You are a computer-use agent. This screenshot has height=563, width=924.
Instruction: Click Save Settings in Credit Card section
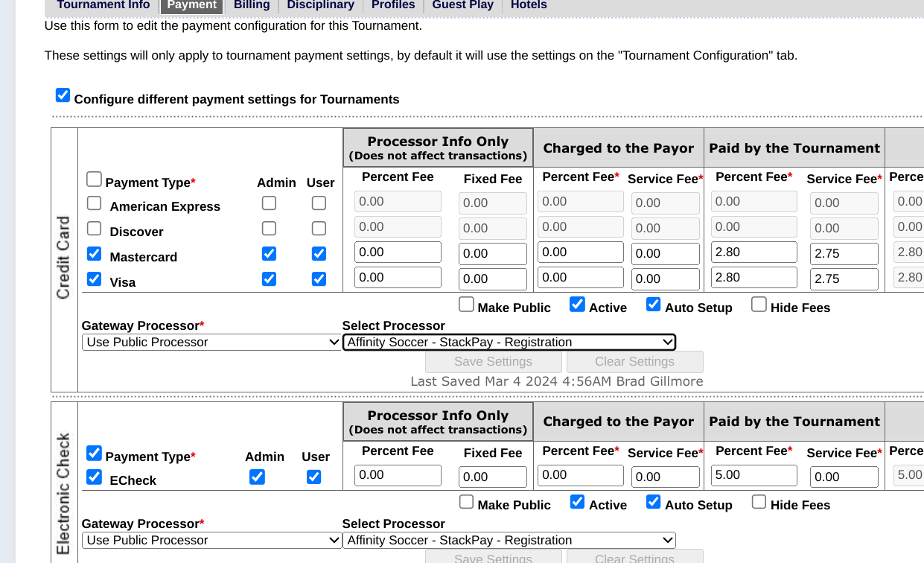[x=493, y=362]
